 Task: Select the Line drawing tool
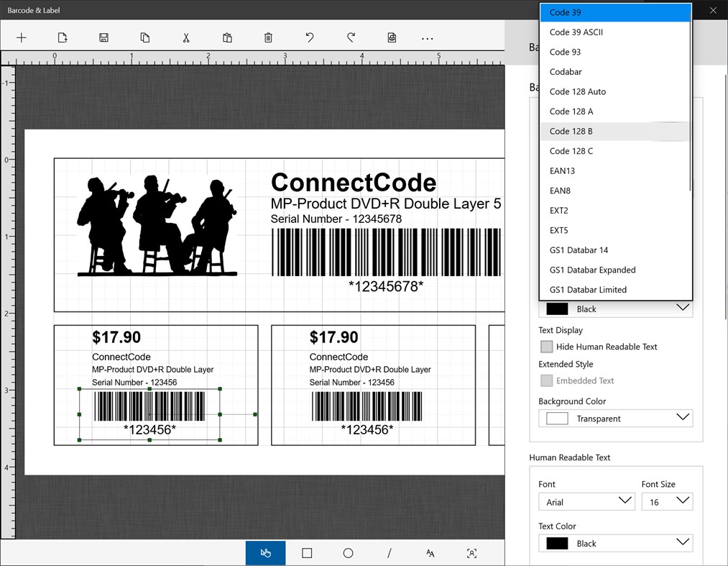389,553
